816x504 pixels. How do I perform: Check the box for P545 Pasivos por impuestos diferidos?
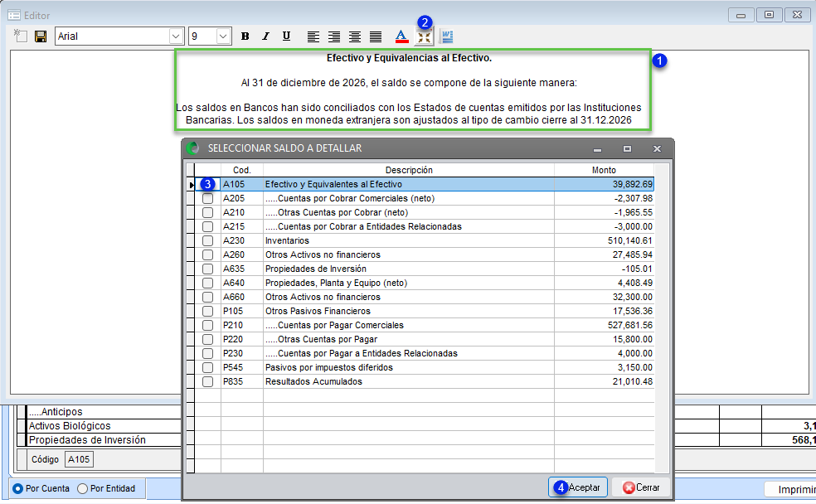(207, 367)
